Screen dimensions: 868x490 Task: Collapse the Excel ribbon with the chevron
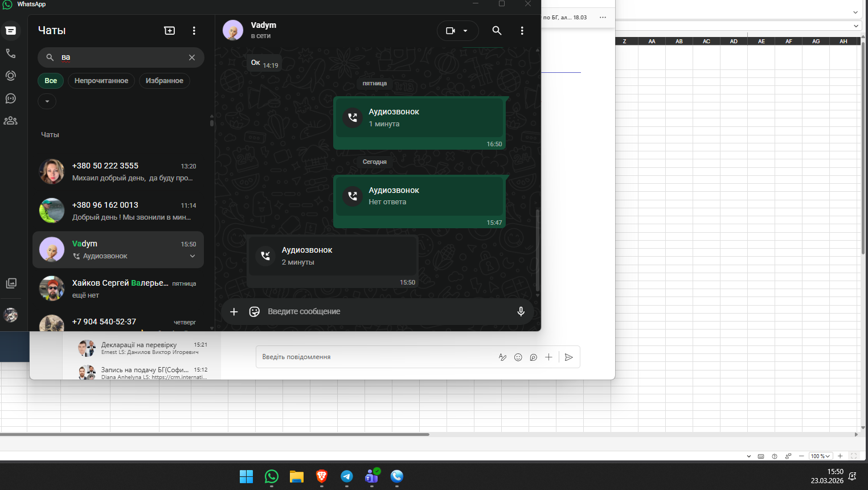tap(855, 12)
